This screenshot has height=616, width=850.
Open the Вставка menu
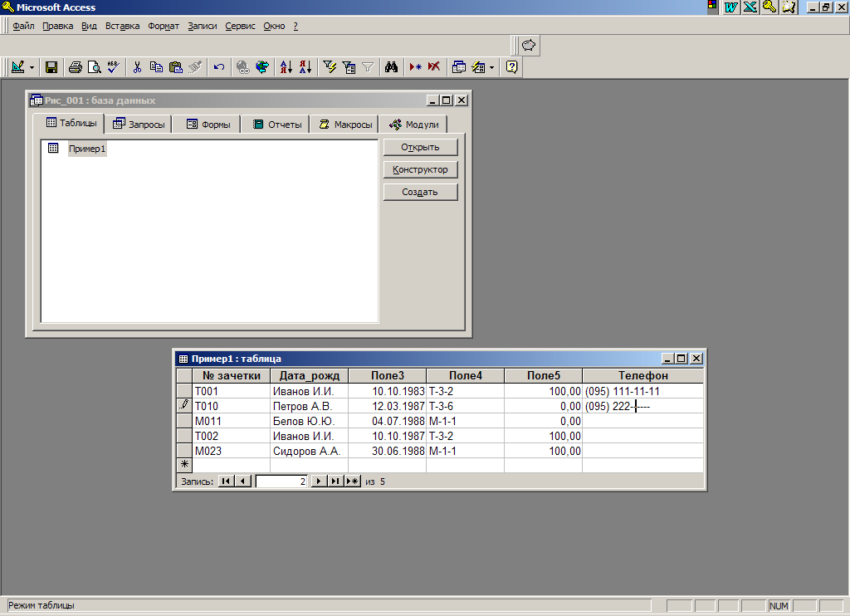pyautogui.click(x=122, y=26)
